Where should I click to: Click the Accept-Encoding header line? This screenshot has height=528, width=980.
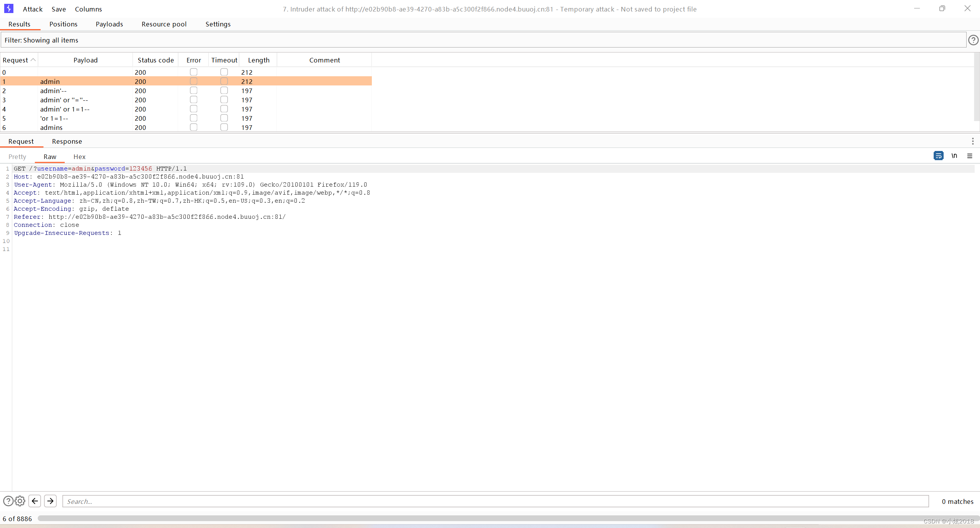pyautogui.click(x=71, y=209)
